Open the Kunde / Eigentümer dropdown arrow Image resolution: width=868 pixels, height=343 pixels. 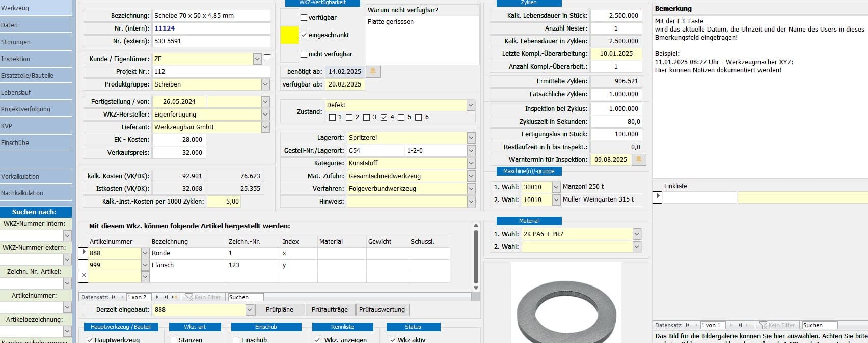tap(257, 59)
